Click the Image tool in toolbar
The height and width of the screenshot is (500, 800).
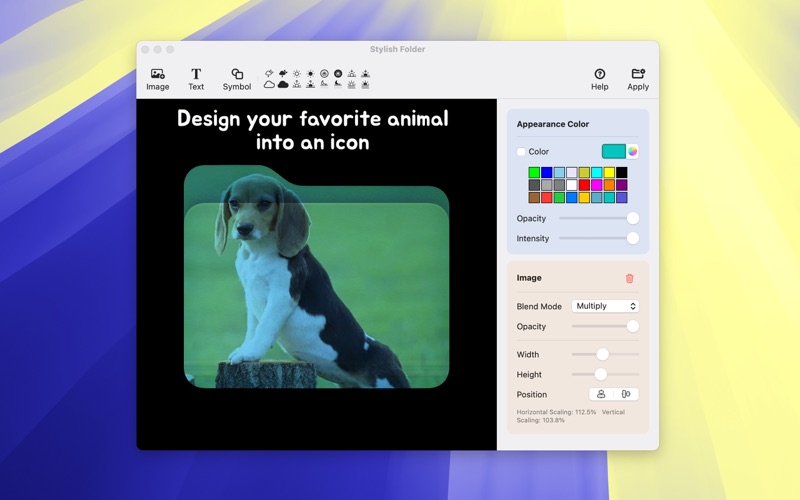[157, 79]
